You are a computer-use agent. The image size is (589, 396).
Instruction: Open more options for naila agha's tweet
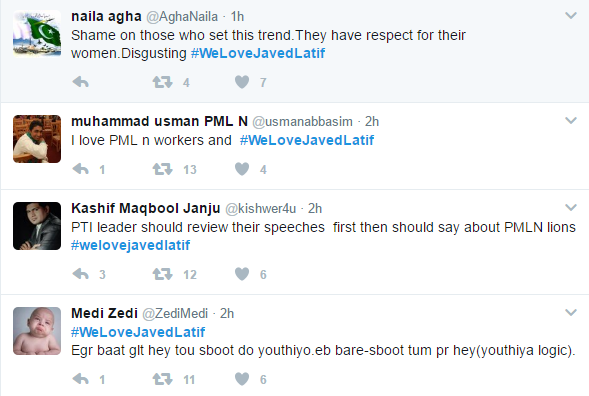(571, 15)
